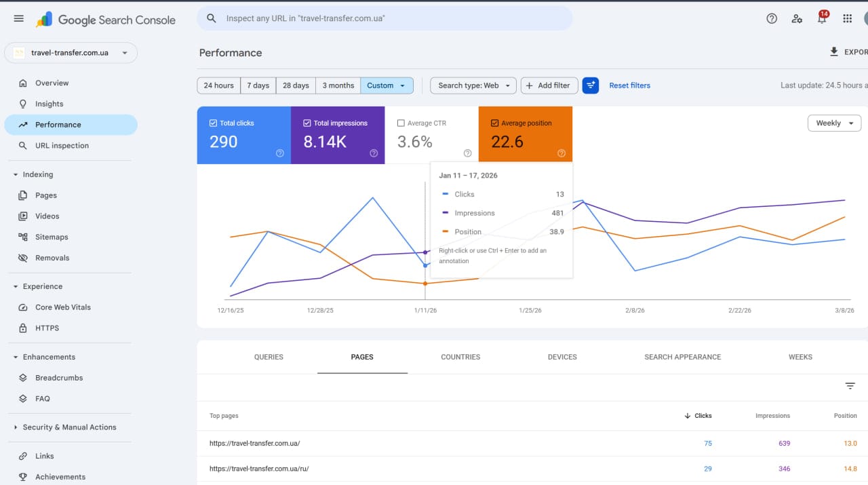
Task: Click Total impressions help icon
Action: pyautogui.click(x=374, y=153)
